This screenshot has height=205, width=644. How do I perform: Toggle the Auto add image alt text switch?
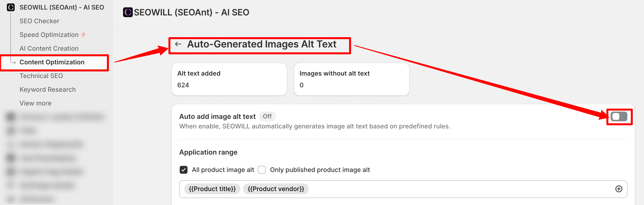(619, 116)
